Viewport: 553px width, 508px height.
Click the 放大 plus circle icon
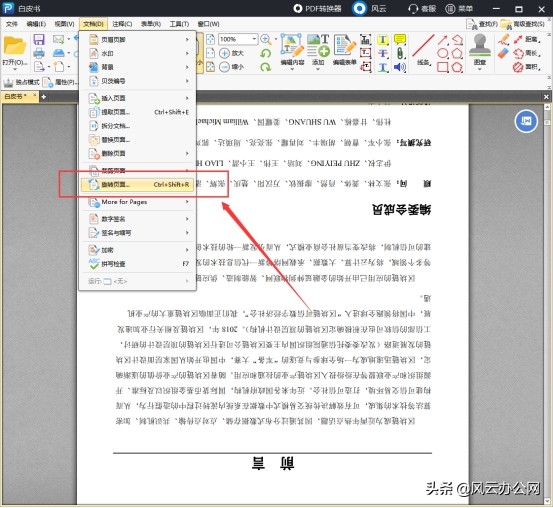225,53
